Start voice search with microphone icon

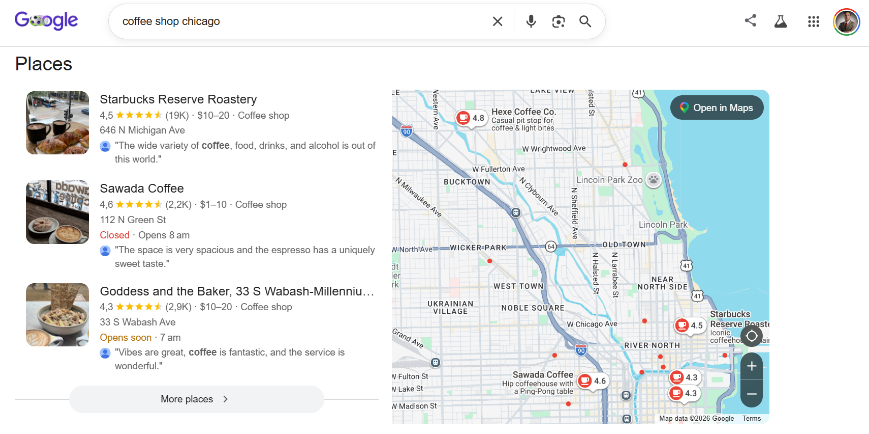pyautogui.click(x=531, y=22)
